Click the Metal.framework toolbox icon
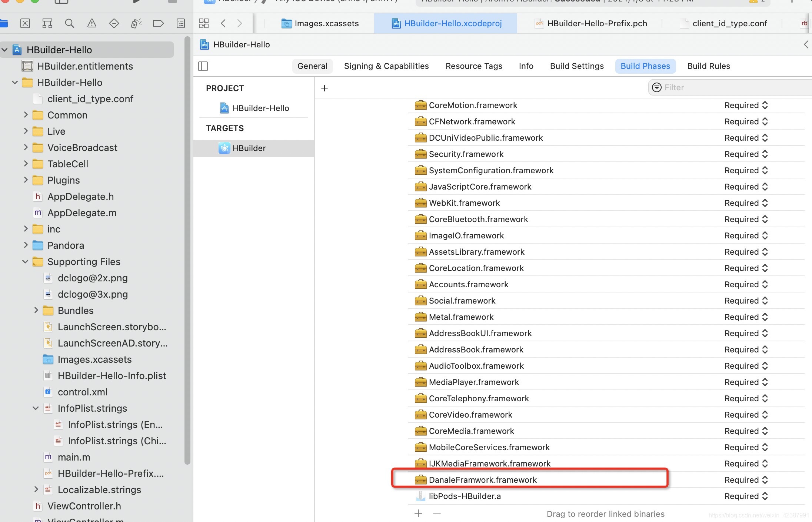The width and height of the screenshot is (812, 522). tap(420, 317)
